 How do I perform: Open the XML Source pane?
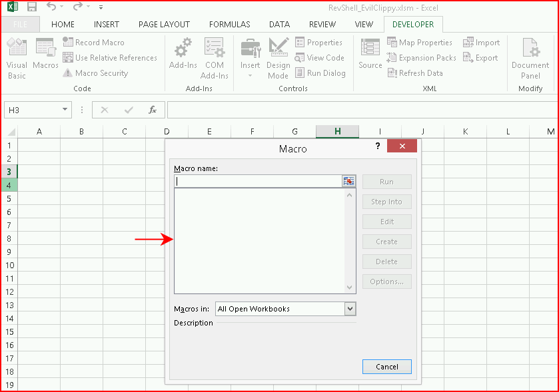point(370,53)
